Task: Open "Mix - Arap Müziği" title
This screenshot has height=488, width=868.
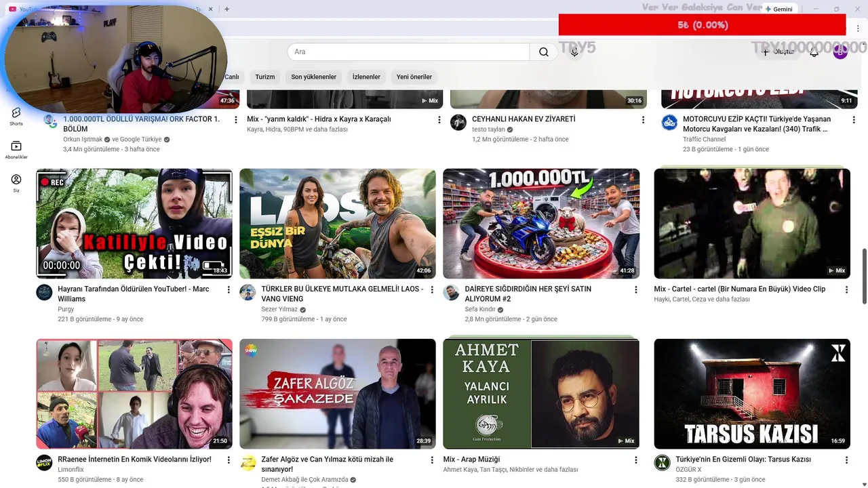Action: pyautogui.click(x=471, y=460)
